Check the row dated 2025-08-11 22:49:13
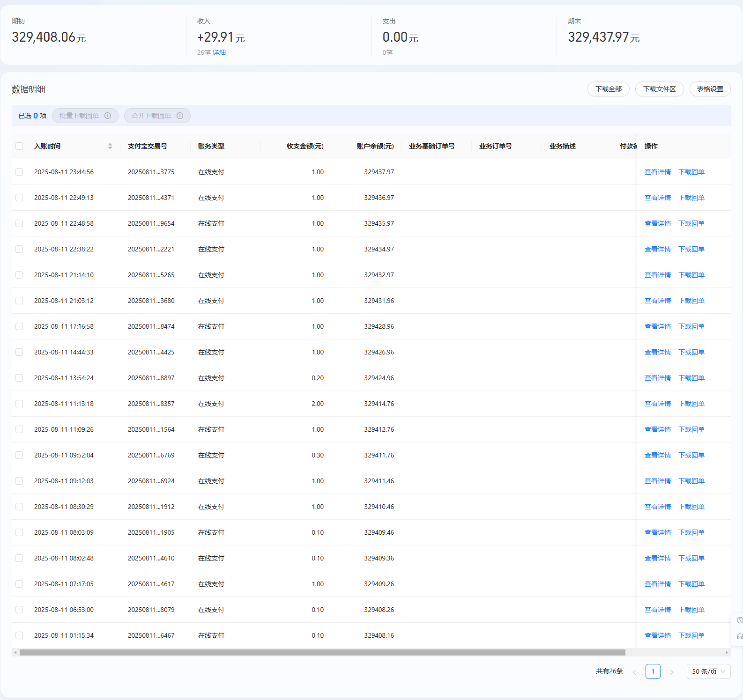743x700 pixels. 19,198
